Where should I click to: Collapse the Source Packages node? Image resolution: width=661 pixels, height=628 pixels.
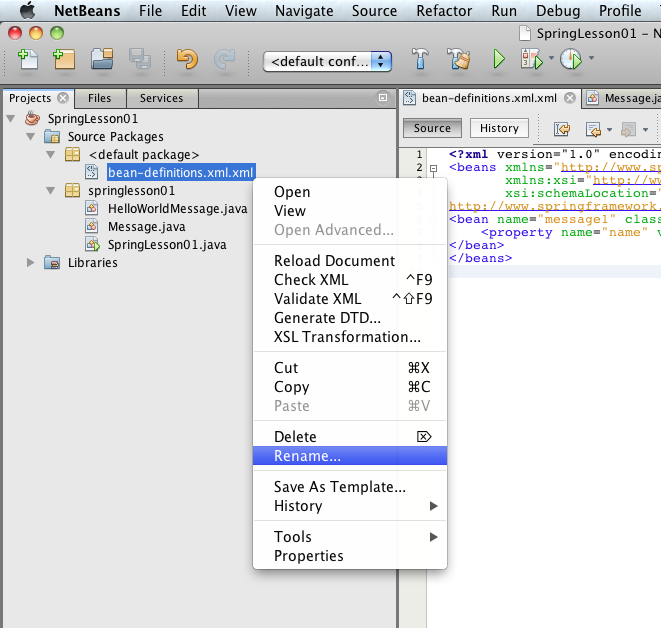(x=31, y=137)
